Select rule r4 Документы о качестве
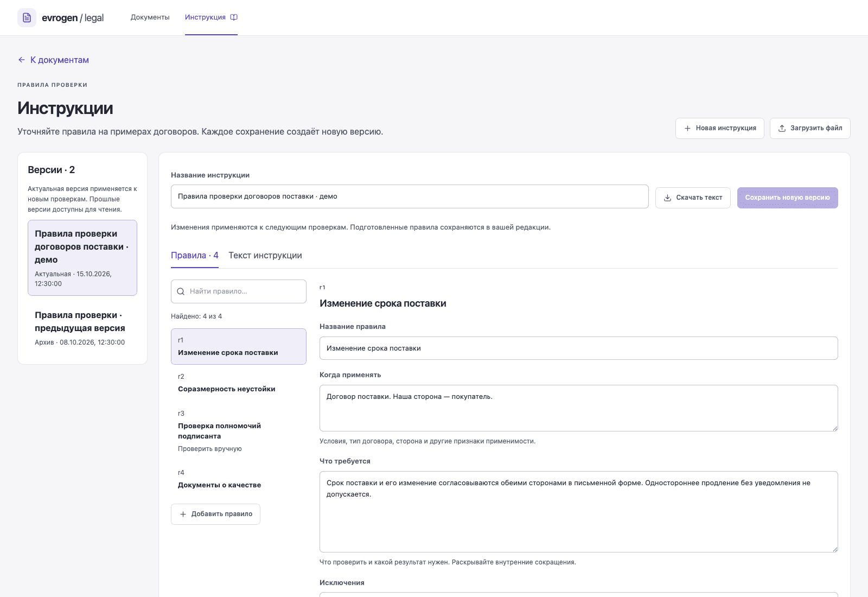The width and height of the screenshot is (868, 597). [x=239, y=479]
